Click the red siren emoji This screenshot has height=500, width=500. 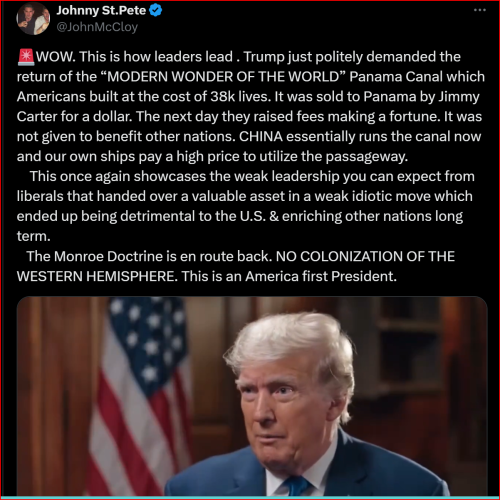(x=26, y=57)
